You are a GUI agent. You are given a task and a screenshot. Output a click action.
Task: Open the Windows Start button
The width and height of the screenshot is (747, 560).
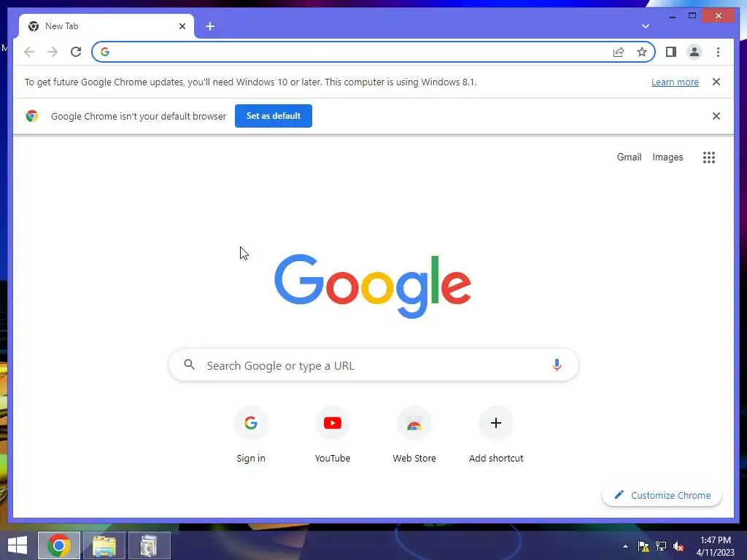coord(18,545)
